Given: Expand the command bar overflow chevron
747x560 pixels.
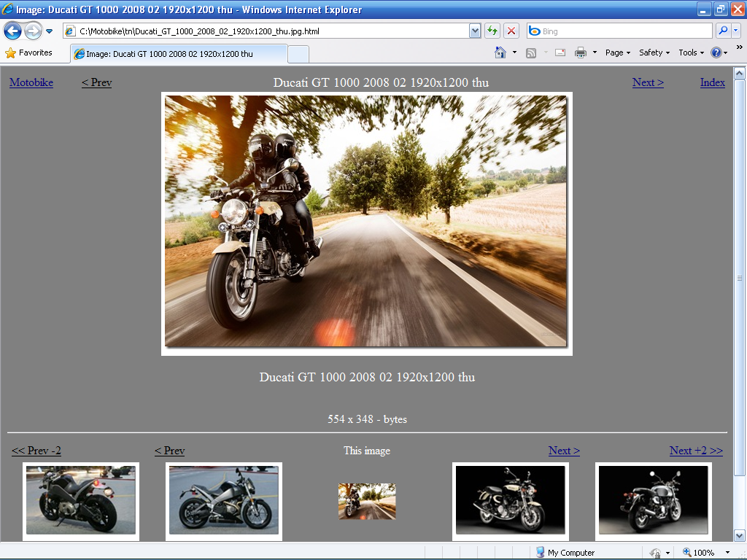Looking at the screenshot, I should point(739,47).
